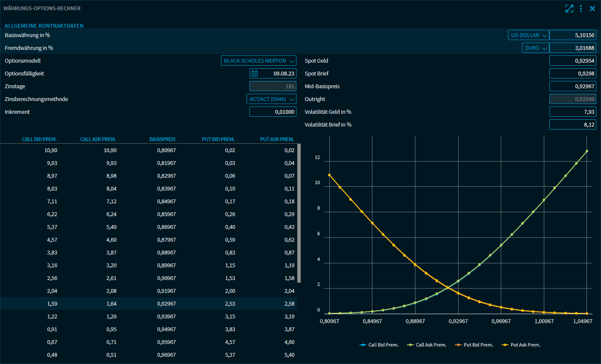Select the highlighted 0,92967 strike row
601x364 pixels.
pyautogui.click(x=166, y=304)
